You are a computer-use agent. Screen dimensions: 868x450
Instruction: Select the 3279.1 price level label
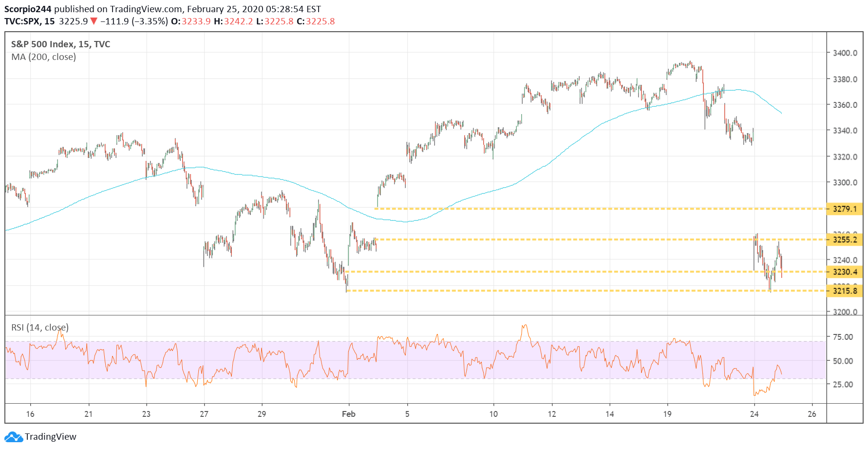[x=845, y=209]
